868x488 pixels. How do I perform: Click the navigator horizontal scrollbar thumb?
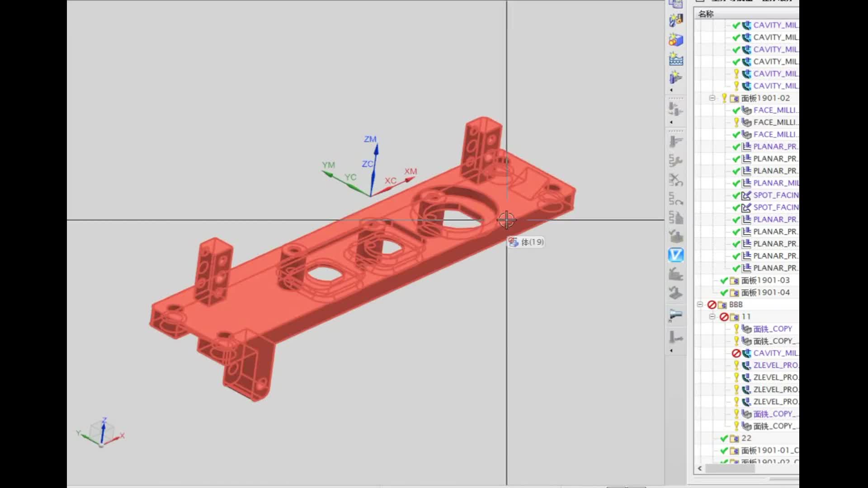730,469
